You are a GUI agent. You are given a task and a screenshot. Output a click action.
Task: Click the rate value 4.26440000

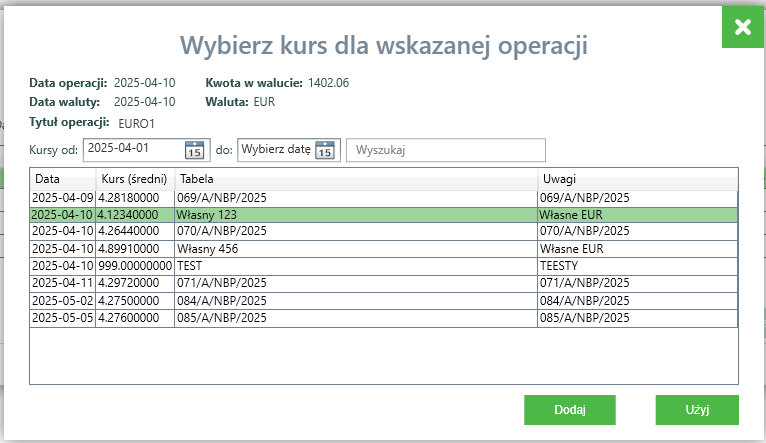[x=128, y=231]
